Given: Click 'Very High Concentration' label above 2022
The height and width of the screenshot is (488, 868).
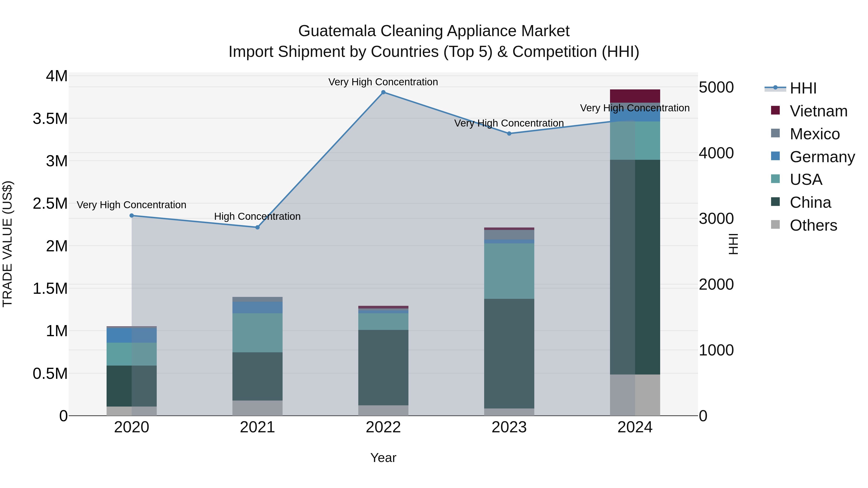Looking at the screenshot, I should pos(383,82).
